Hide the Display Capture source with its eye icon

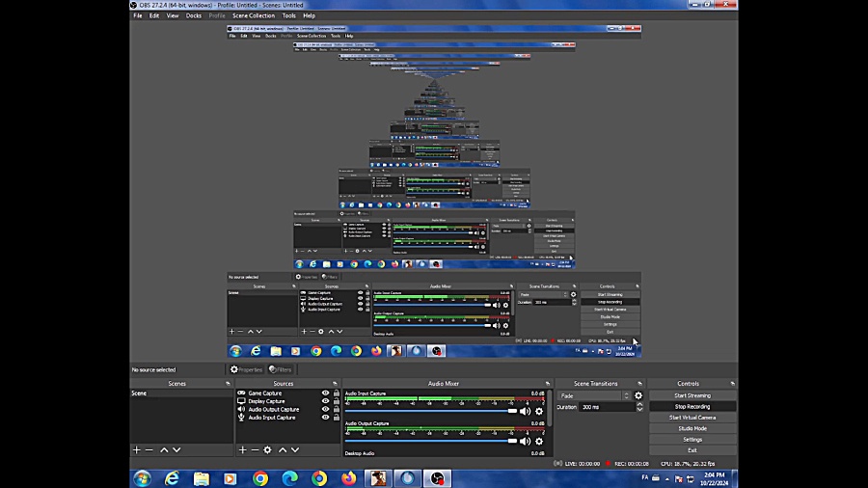pos(326,401)
